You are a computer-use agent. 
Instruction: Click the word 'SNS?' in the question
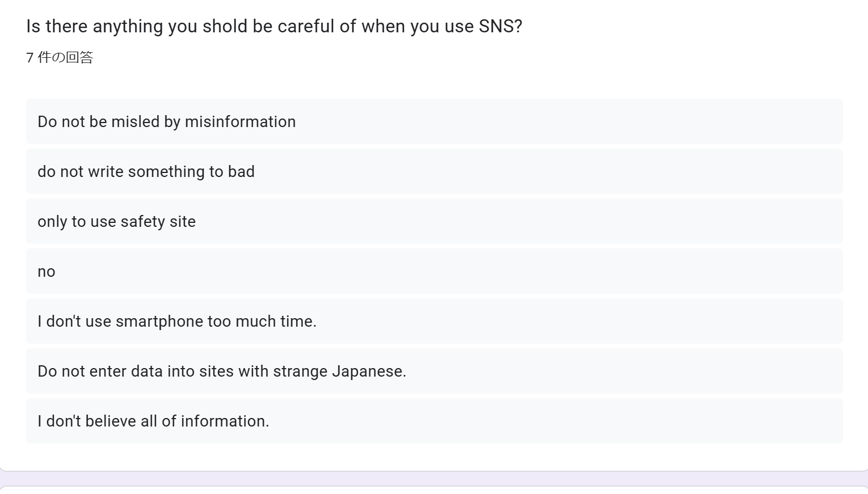pyautogui.click(x=500, y=26)
